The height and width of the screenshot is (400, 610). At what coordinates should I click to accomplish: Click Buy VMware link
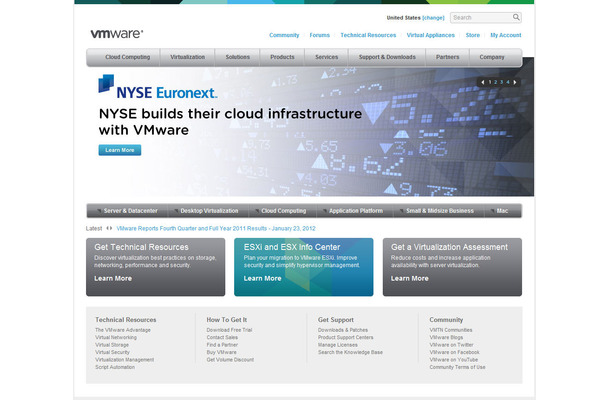[221, 352]
